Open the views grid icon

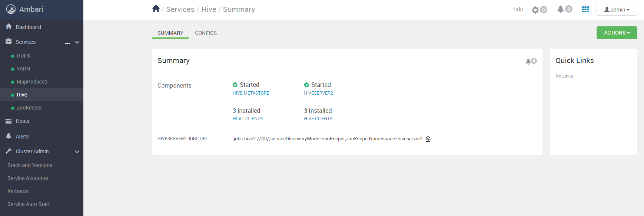coord(585,9)
